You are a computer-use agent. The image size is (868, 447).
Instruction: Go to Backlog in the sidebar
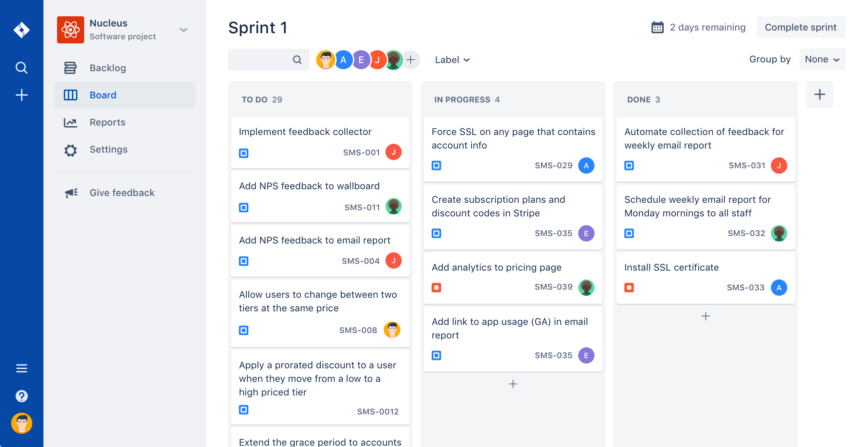108,68
